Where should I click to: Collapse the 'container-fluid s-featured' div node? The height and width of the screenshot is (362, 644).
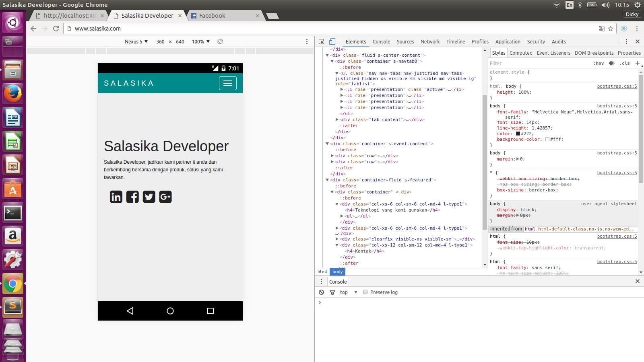(x=327, y=180)
